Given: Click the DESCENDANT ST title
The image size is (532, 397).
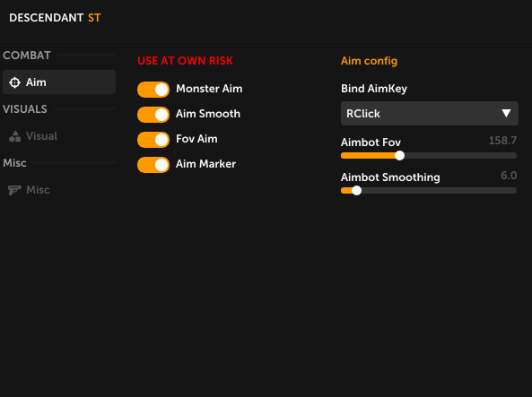Looking at the screenshot, I should [55, 18].
